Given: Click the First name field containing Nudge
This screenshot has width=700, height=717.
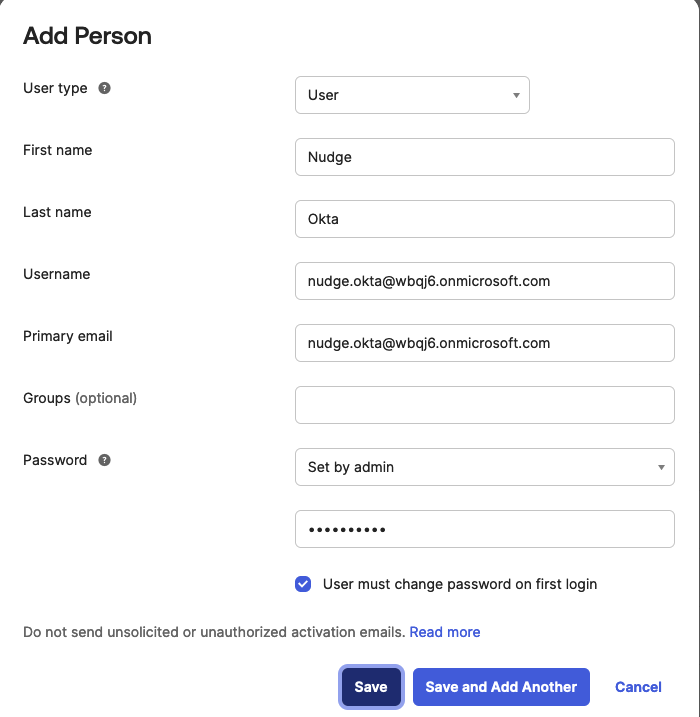Looking at the screenshot, I should (484, 157).
